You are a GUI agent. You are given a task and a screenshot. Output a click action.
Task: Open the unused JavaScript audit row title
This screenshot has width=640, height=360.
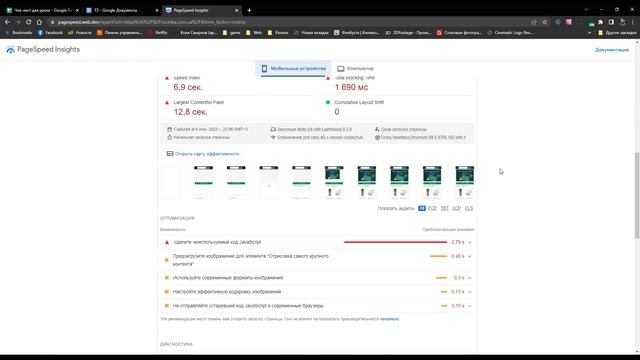click(217, 242)
